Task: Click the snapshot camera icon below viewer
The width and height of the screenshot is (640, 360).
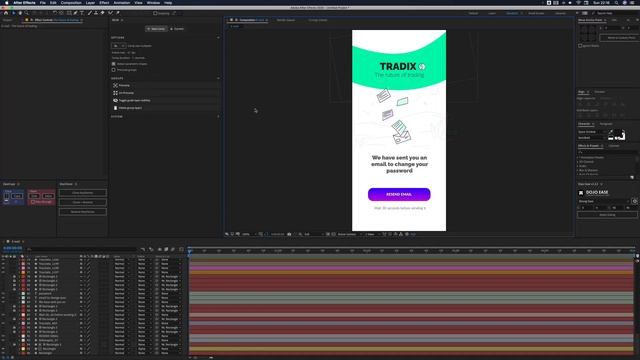Action: coord(289,234)
